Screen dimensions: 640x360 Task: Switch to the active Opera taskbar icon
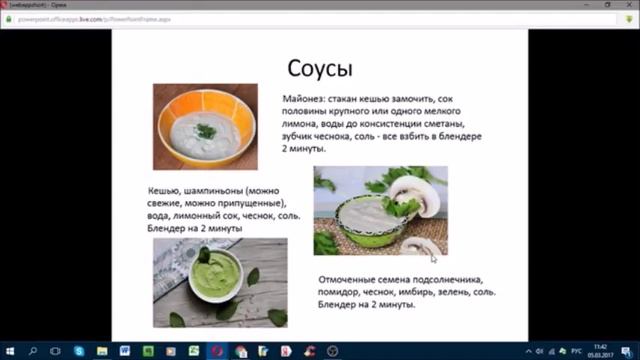[x=217, y=351]
